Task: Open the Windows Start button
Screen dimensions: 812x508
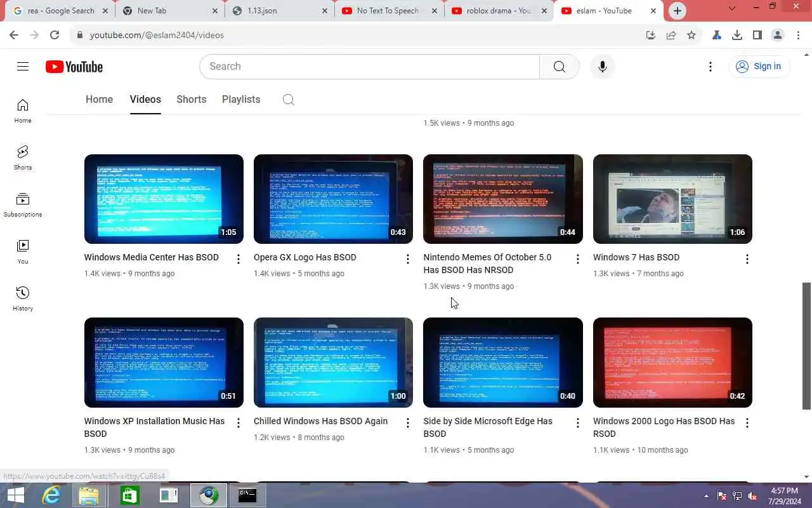Action: tap(16, 496)
